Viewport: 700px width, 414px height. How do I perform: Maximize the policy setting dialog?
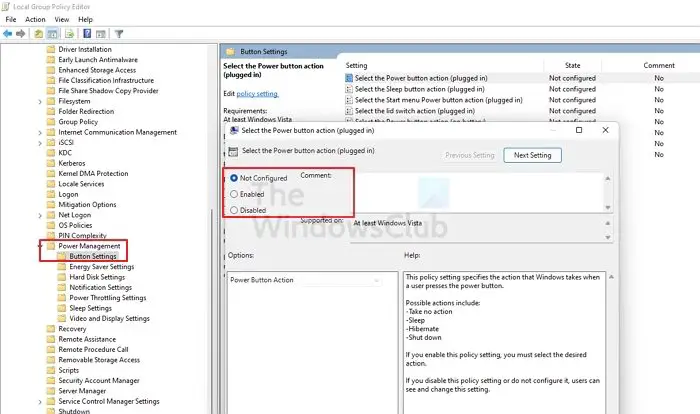tap(579, 130)
